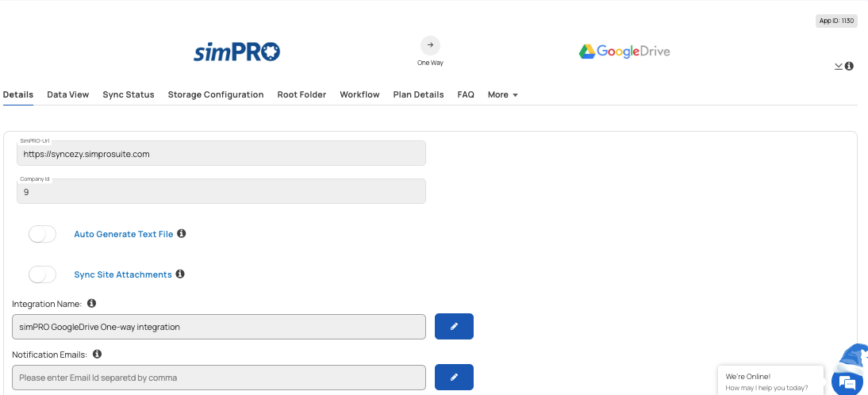Open the FAQ tab
Screen dimensions: 868x395
(466, 94)
